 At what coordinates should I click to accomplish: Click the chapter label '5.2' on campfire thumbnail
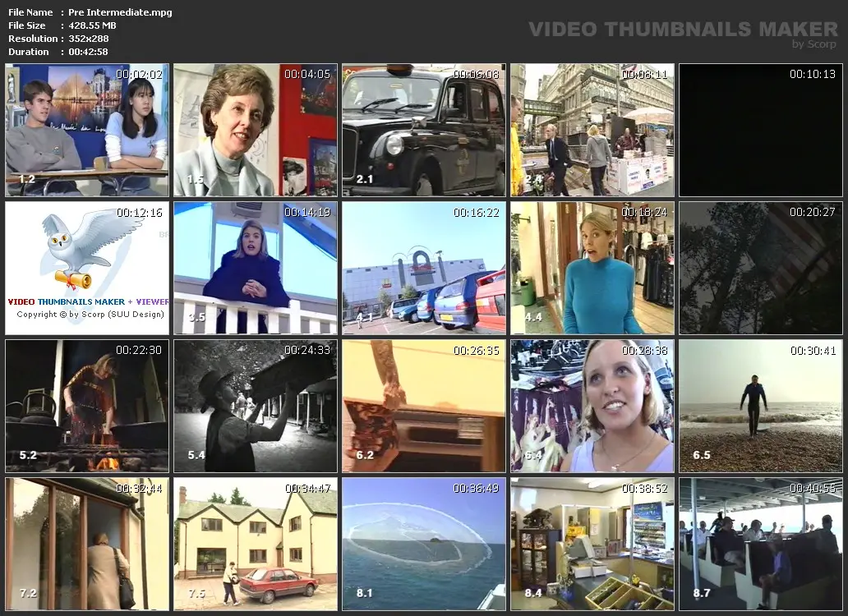28,455
